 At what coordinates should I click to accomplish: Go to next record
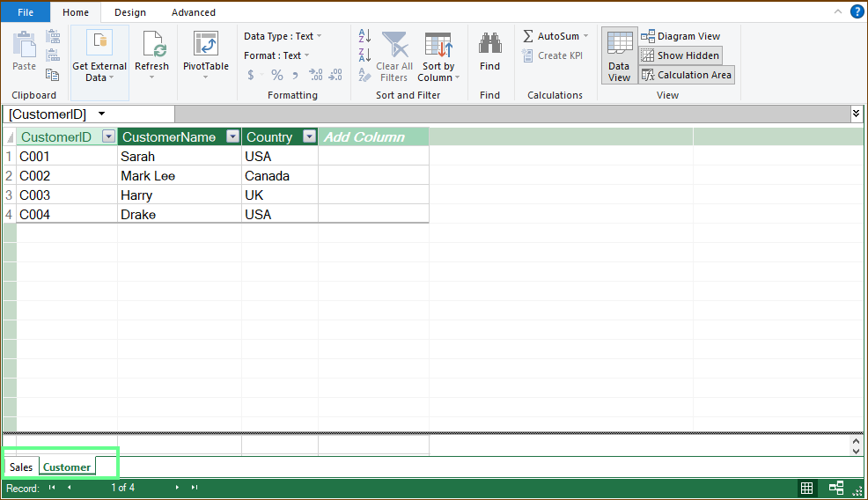177,488
